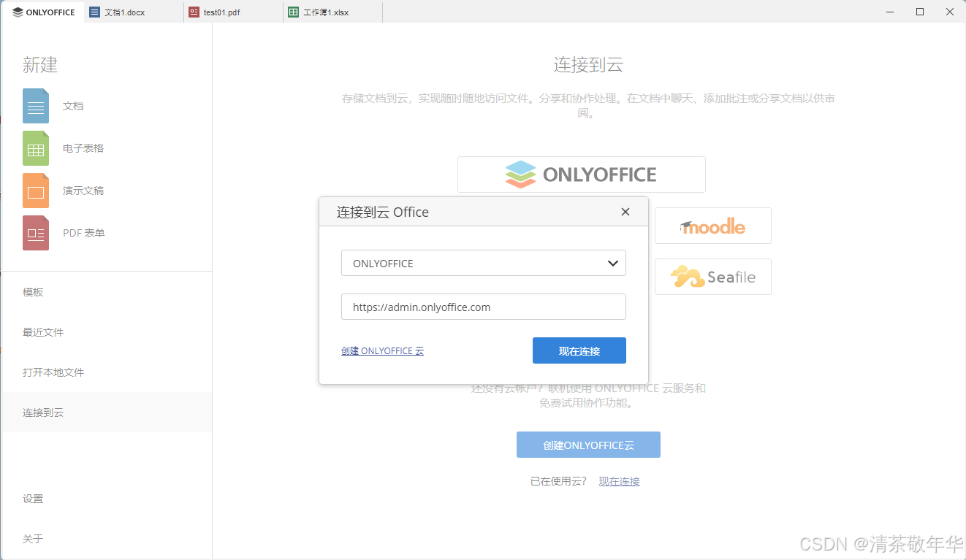Click the 创建 ONLYOFFICE 云 link
The width and height of the screenshot is (966, 560).
[x=382, y=350]
